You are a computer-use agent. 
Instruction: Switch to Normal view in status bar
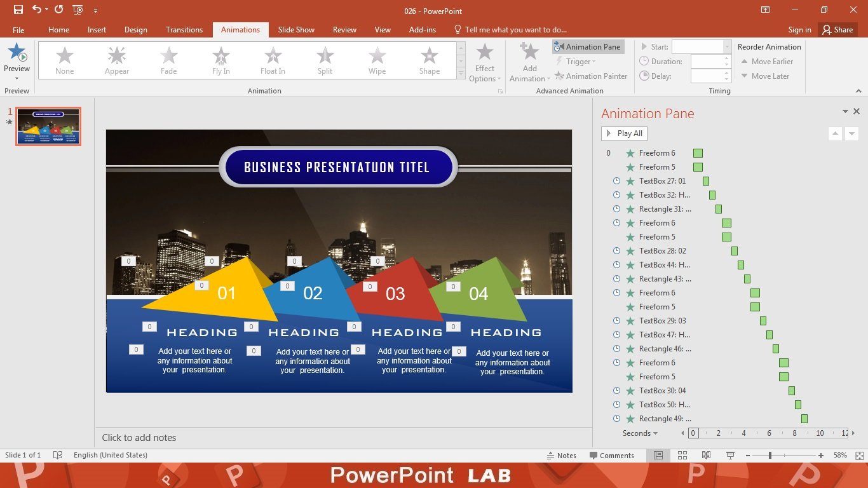coord(658,456)
